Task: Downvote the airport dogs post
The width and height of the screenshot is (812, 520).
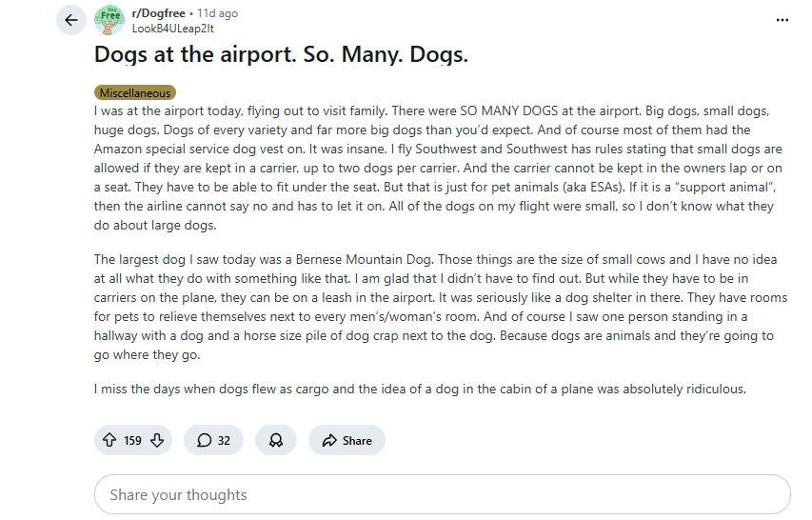Action: [x=158, y=440]
